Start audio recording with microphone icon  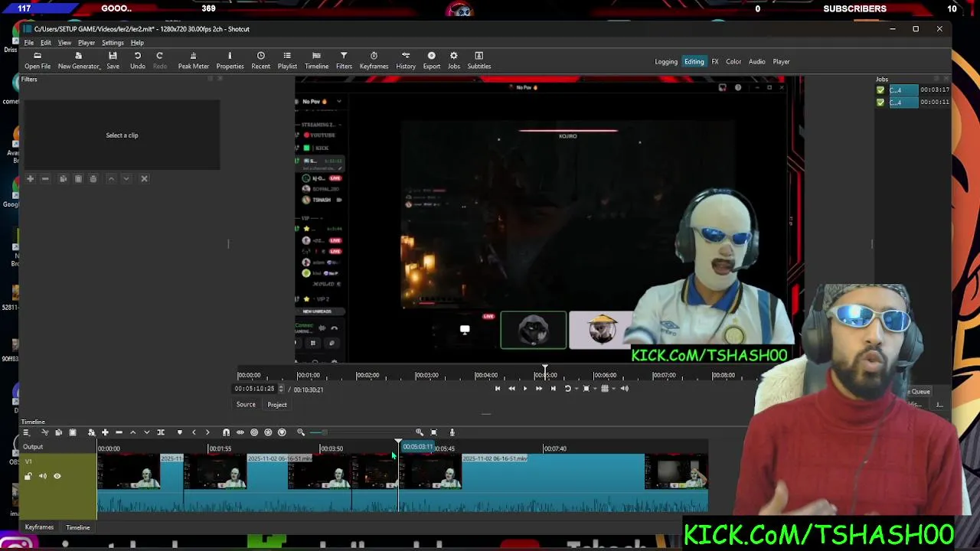[452, 432]
